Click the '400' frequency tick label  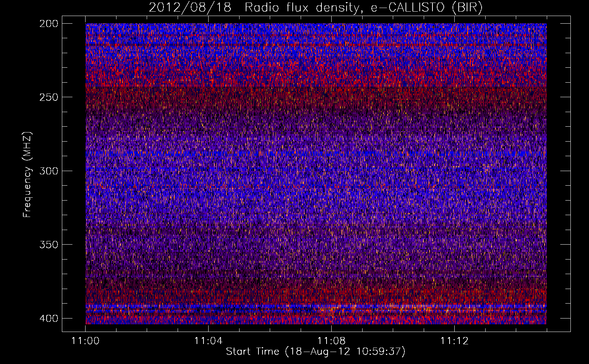[48, 318]
